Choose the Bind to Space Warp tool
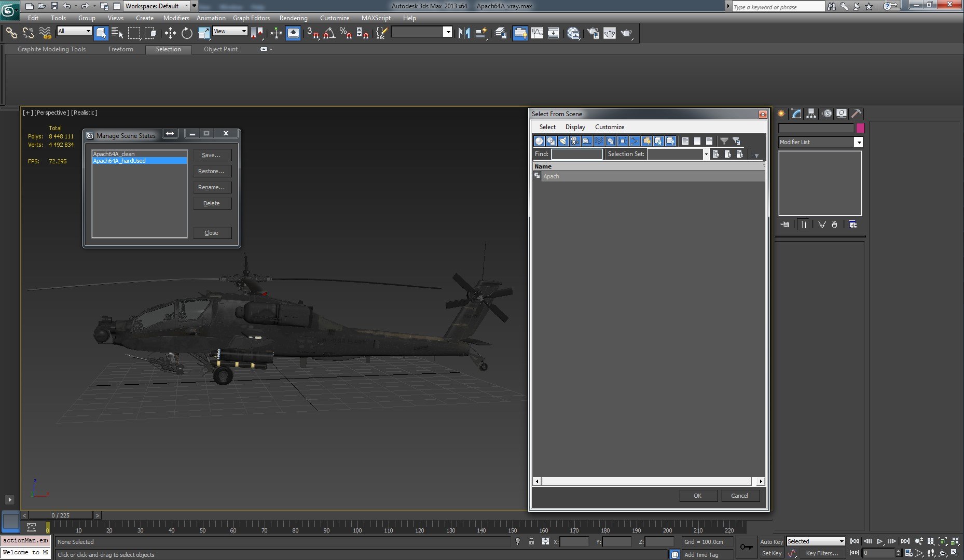The width and height of the screenshot is (964, 560). pyautogui.click(x=45, y=33)
